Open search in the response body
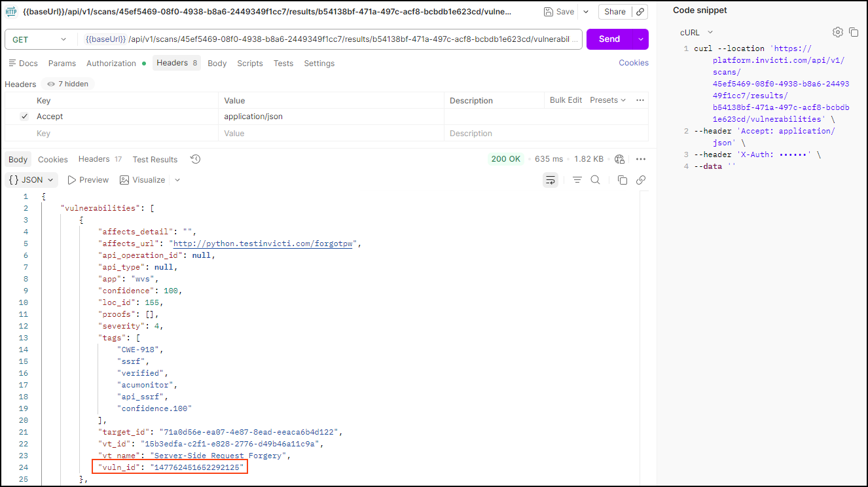 click(596, 180)
